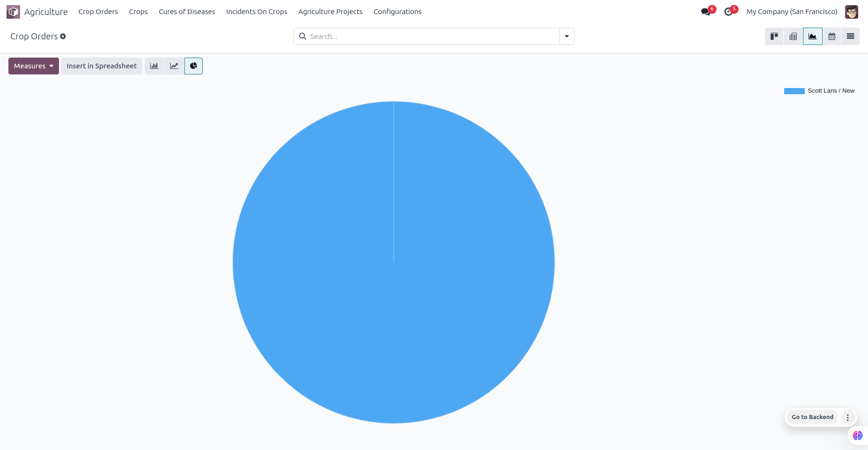868x450 pixels.
Task: Open the Calendar view
Action: tap(831, 37)
